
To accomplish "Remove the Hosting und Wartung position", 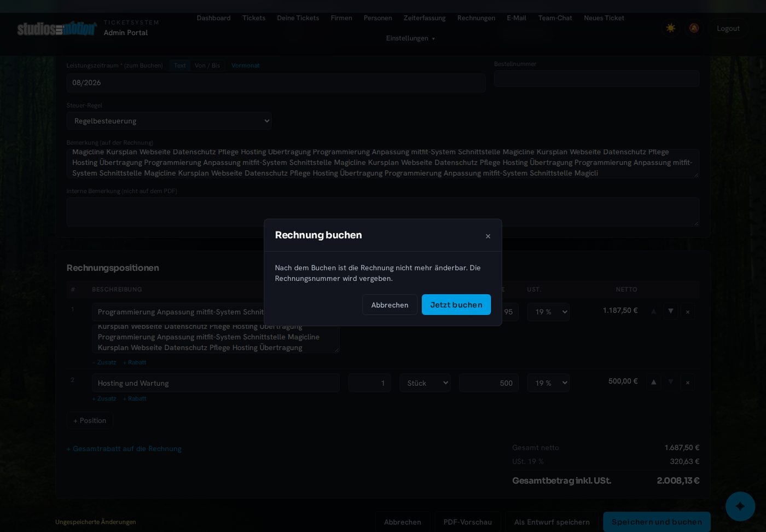I will (688, 382).
